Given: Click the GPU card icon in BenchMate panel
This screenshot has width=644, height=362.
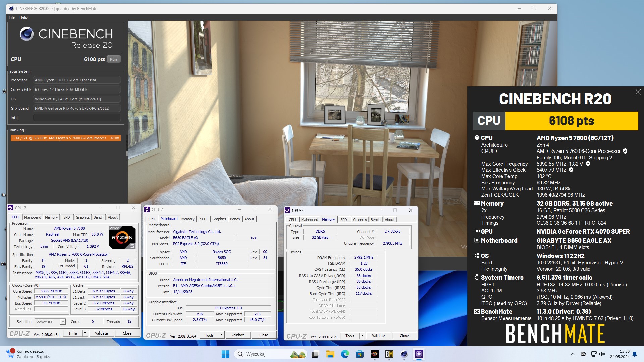Looking at the screenshot, I should tap(477, 231).
